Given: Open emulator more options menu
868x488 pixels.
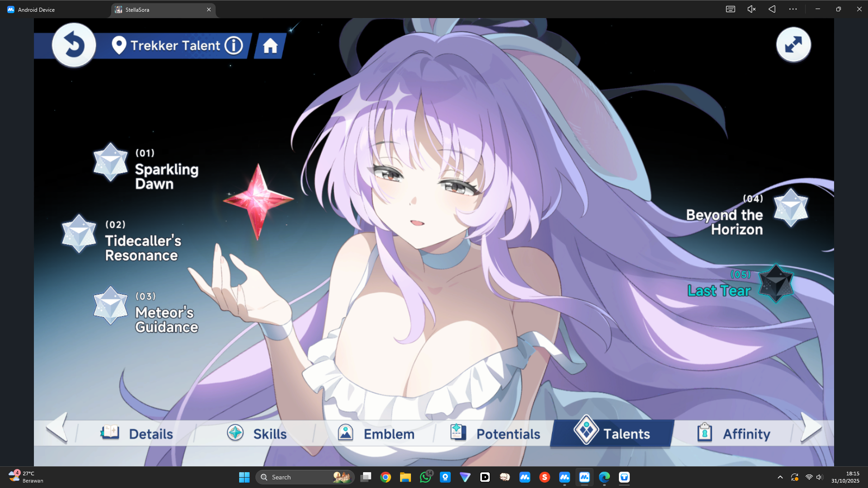Looking at the screenshot, I should coord(793,9).
